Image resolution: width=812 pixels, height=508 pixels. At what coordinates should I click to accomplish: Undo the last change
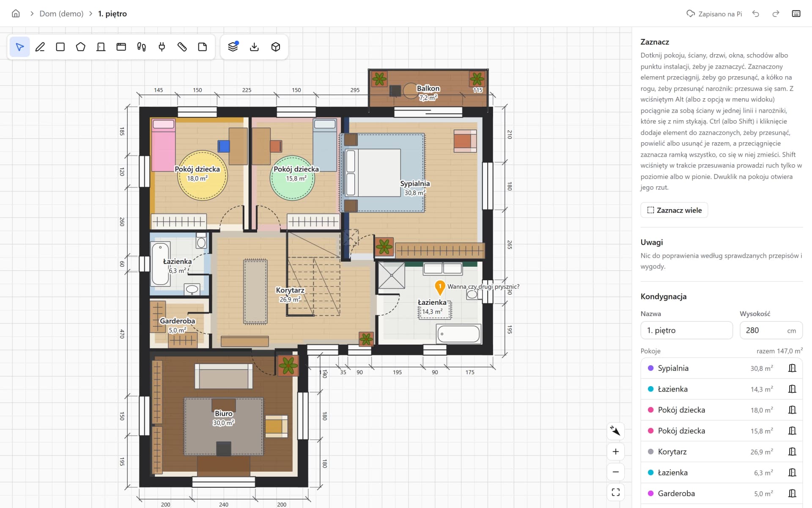[756, 14]
